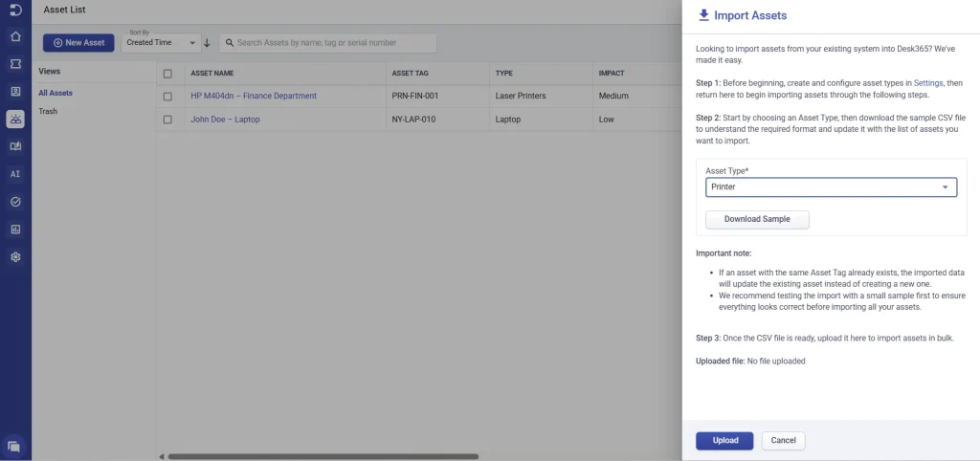Check the select-all checkbox in table header
The image size is (980, 461).
tap(168, 74)
